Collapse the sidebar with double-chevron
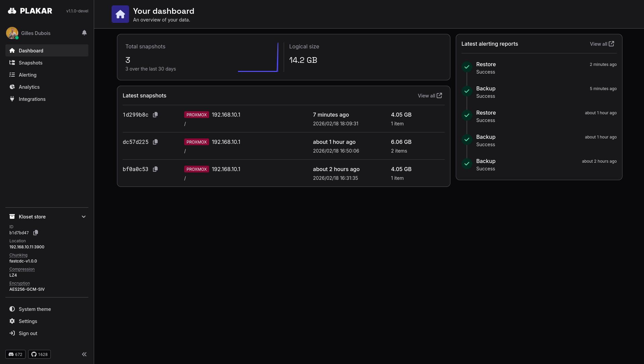This screenshot has height=364, width=644. pyautogui.click(x=84, y=354)
